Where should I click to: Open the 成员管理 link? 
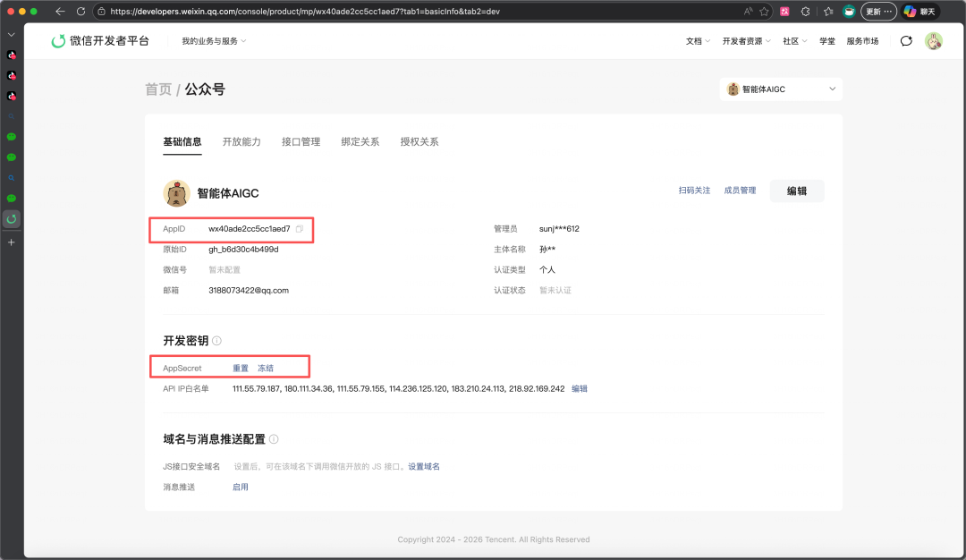740,191
